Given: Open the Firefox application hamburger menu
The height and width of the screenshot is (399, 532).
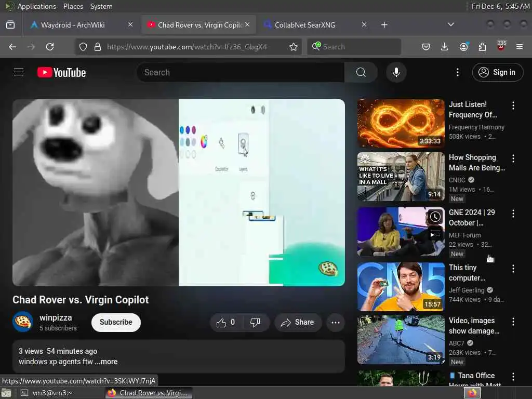Looking at the screenshot, I should 520,47.
